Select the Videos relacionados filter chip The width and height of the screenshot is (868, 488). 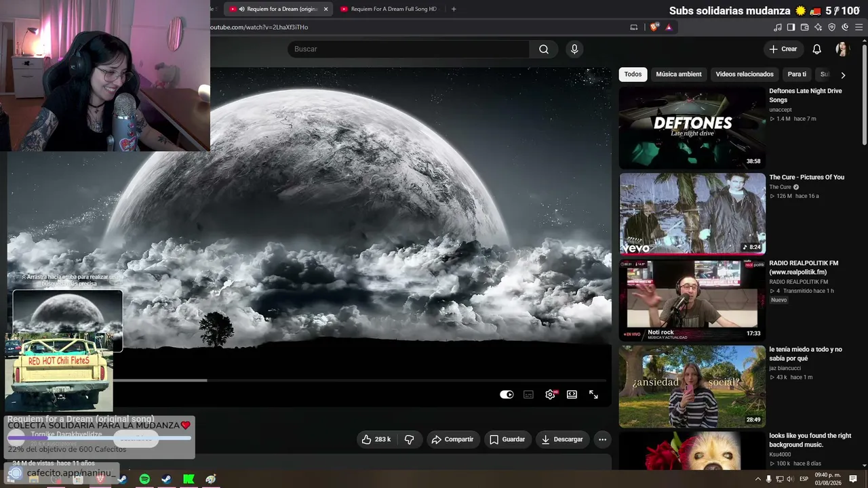[x=745, y=75]
